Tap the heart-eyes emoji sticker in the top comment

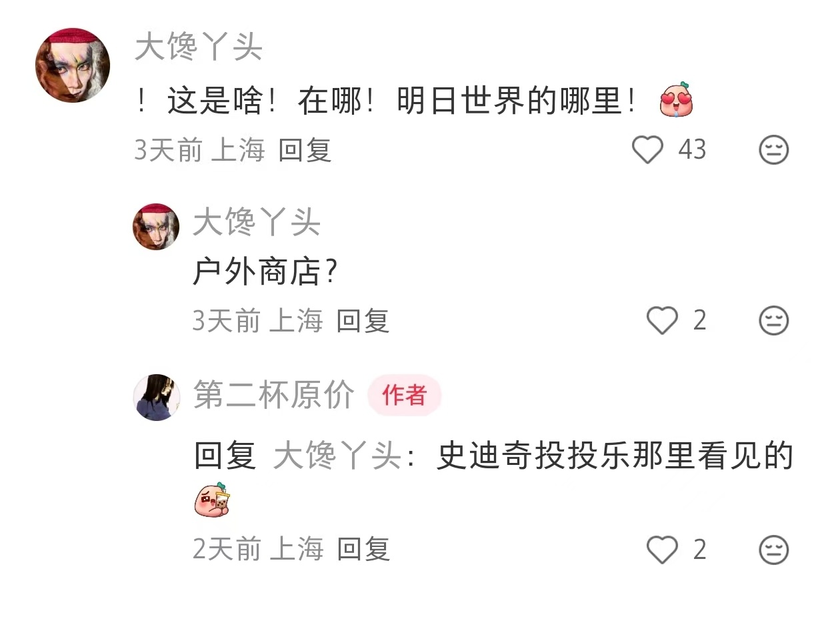[x=676, y=101]
